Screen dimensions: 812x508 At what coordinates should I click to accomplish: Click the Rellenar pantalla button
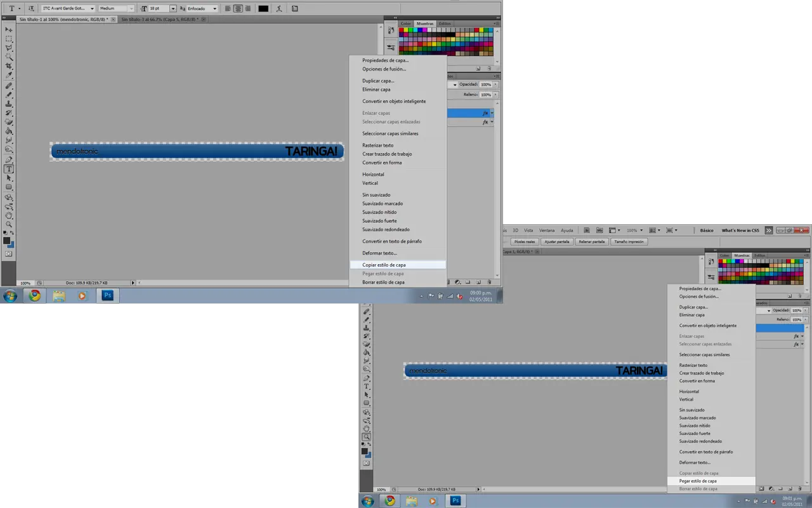point(593,242)
